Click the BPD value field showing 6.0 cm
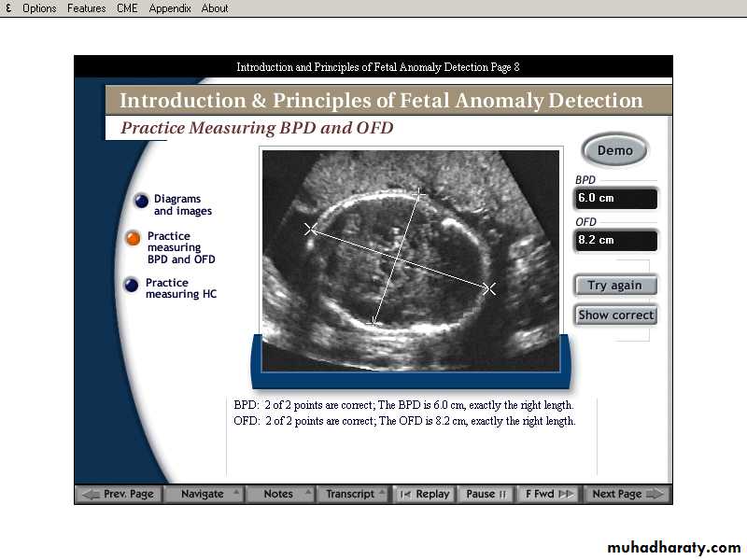This screenshot has width=747, height=560. coord(615,198)
